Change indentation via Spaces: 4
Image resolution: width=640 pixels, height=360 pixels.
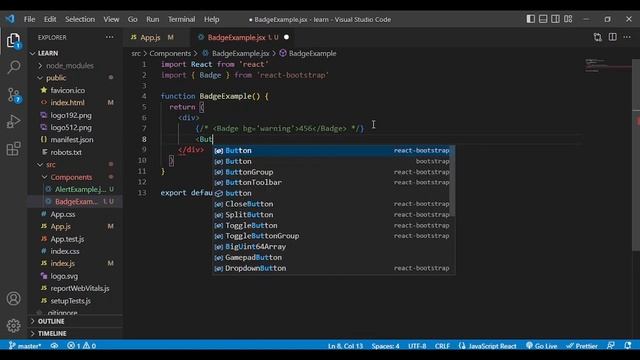click(385, 346)
